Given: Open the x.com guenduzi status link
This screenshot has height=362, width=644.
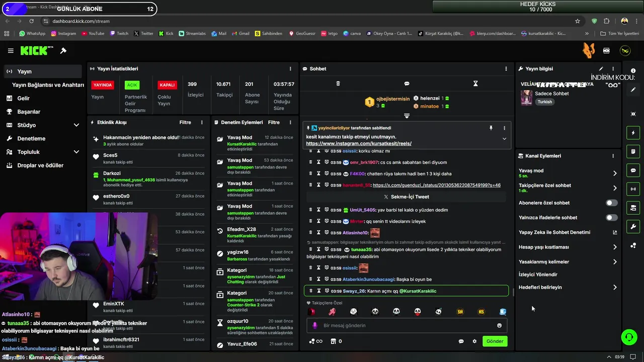Looking at the screenshot, I should coord(436,185).
